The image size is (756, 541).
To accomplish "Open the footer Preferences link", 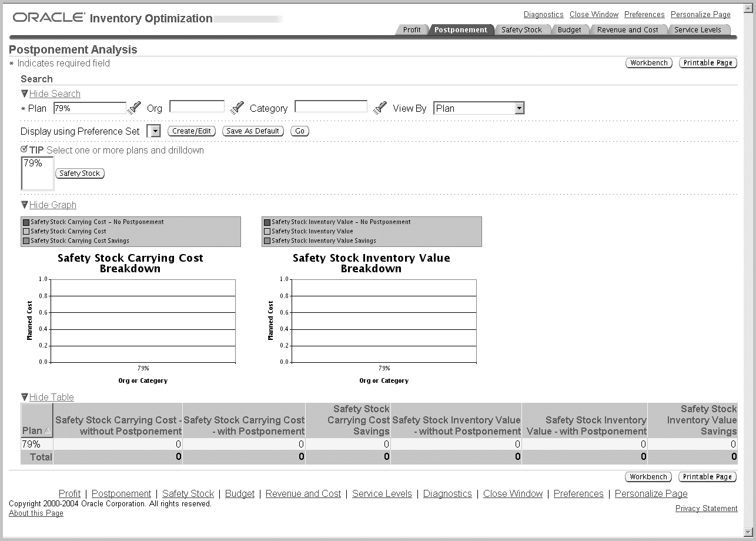I will click(x=578, y=493).
